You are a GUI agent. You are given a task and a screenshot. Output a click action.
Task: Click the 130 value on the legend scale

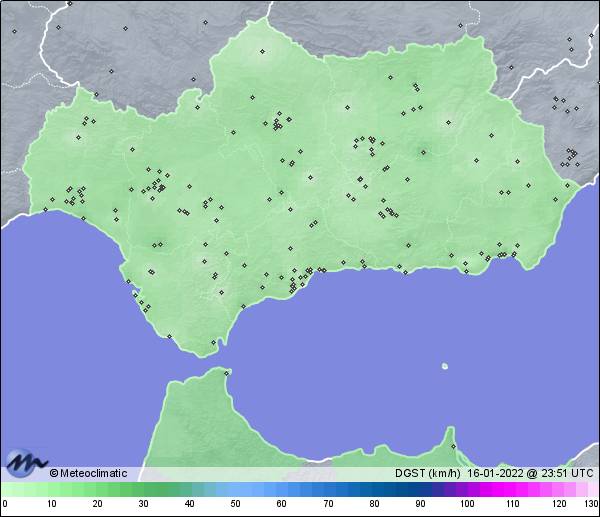click(591, 504)
